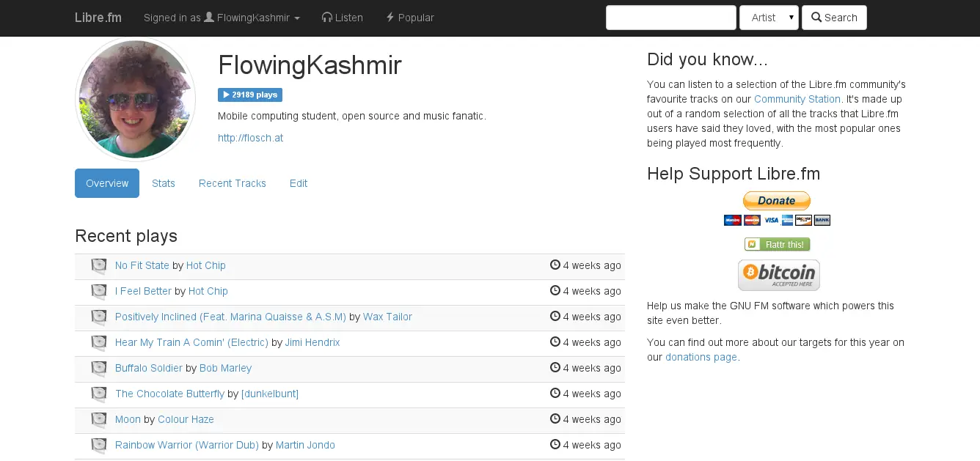Screen dimensions: 980x461
Task: Click the album art icon beside No Fit State
Action: [99, 266]
